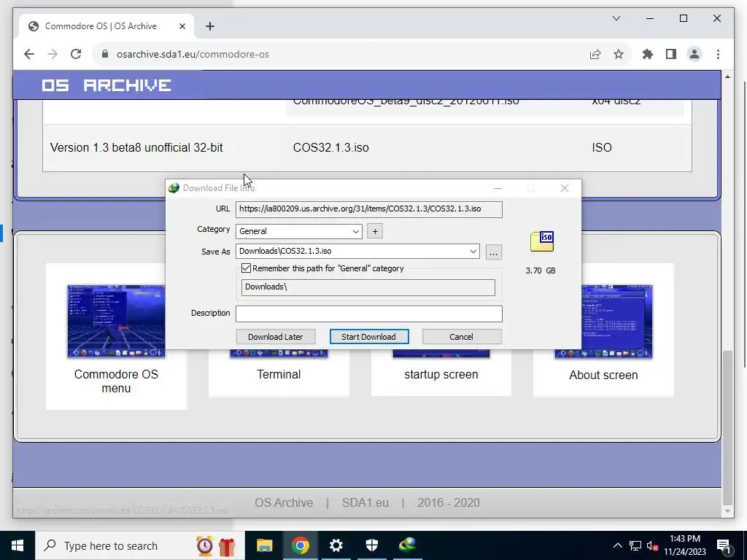
Task: Click the taskbar search box
Action: (x=140, y=545)
